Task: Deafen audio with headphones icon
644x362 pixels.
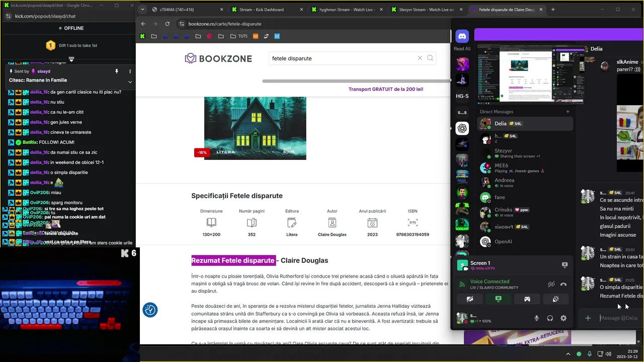Action: click(550, 318)
